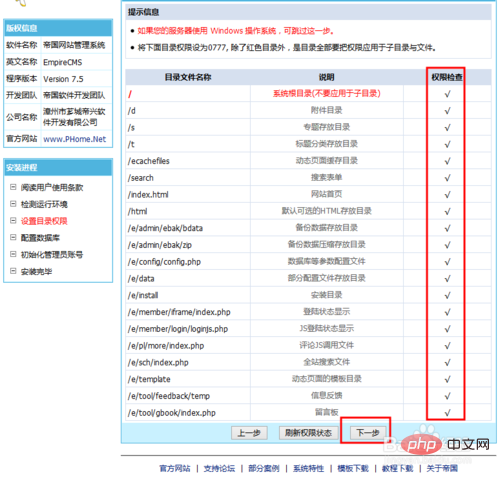
Task: Click the /e/admin/ebak/zip directory name
Action: tap(160, 245)
